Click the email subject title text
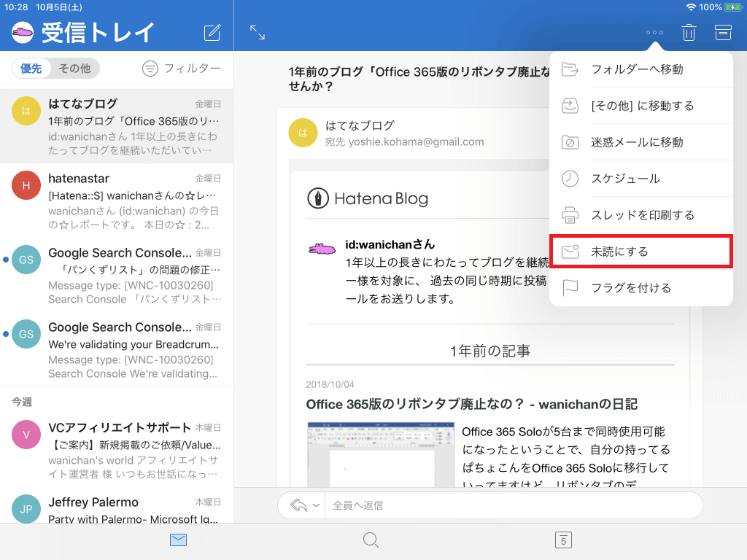 pyautogui.click(x=419, y=79)
